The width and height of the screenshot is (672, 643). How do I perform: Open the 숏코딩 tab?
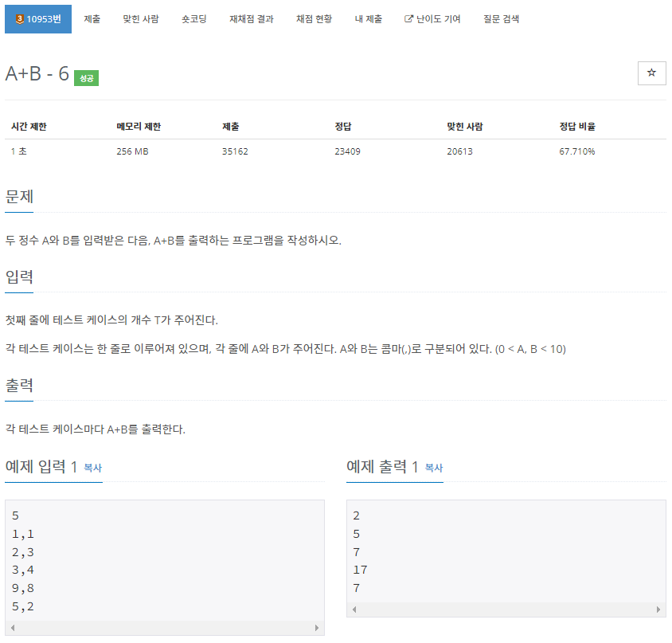[193, 19]
